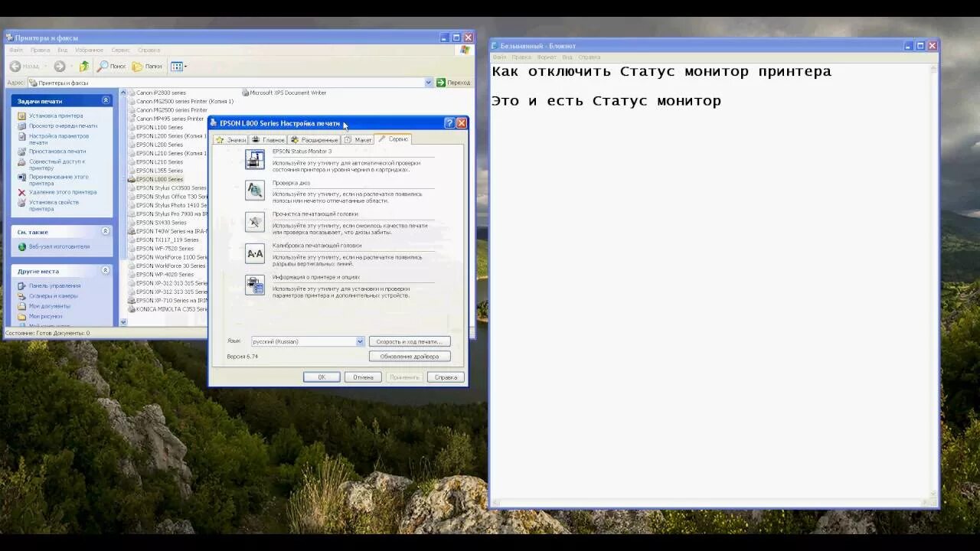Click the Forward arrow in Explorer toolbar
This screenshot has width=980, height=551.
point(60,67)
